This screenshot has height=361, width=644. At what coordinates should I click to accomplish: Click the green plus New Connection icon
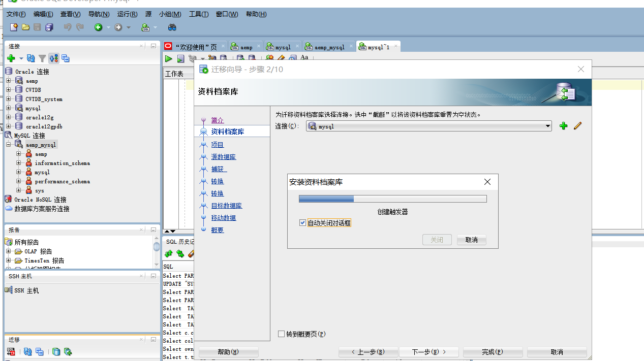point(11,58)
